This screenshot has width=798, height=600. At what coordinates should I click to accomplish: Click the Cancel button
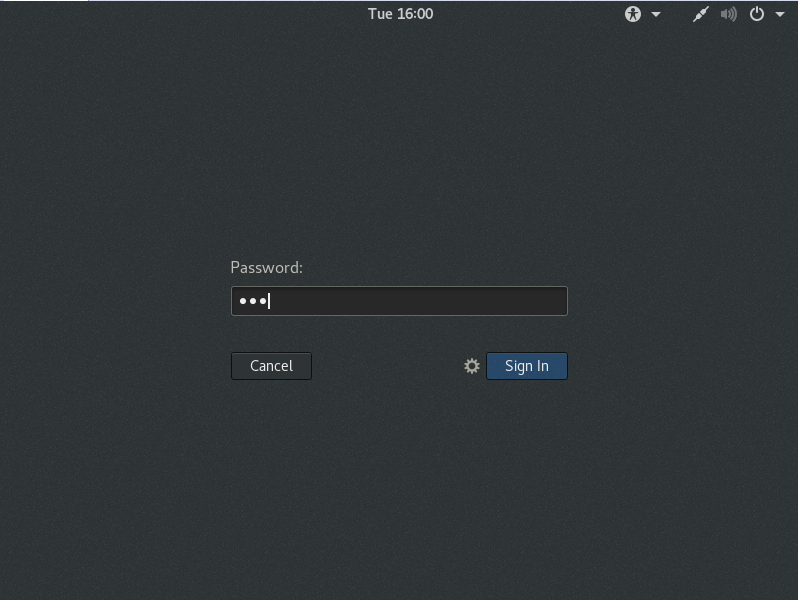pyautogui.click(x=271, y=366)
